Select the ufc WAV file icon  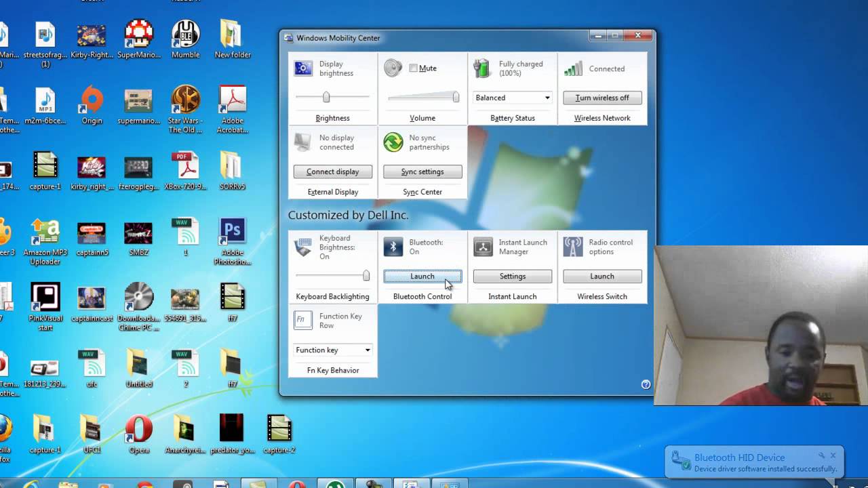[x=92, y=369]
